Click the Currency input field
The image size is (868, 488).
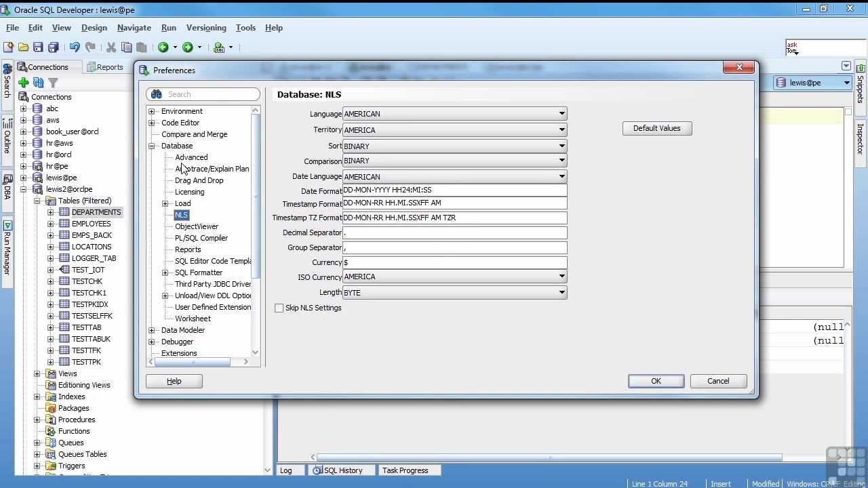click(454, 262)
